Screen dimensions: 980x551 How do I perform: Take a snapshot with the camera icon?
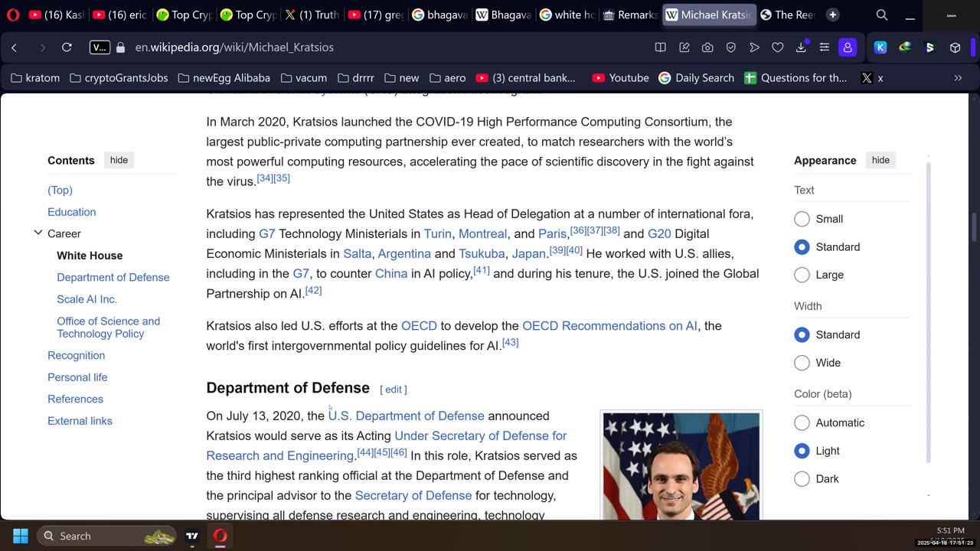707,47
